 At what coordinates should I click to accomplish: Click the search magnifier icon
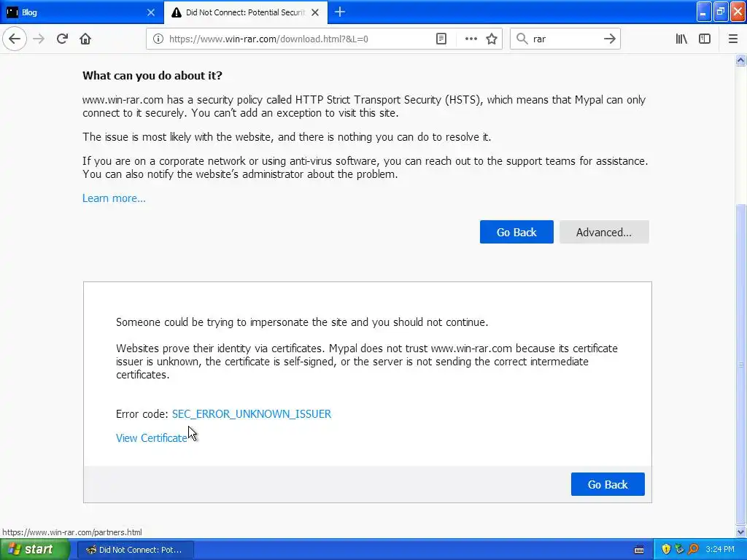(522, 39)
